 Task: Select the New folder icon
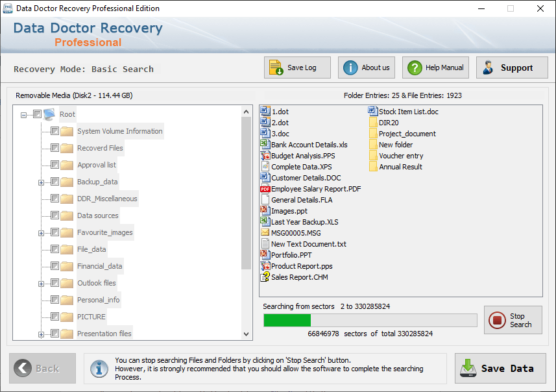[x=373, y=144]
